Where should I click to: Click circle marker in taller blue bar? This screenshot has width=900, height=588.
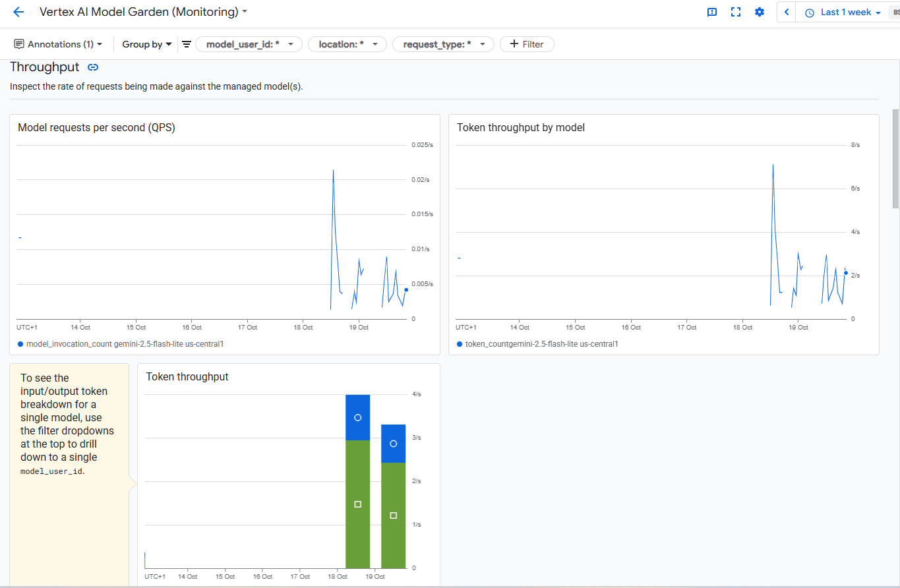pyautogui.click(x=358, y=417)
